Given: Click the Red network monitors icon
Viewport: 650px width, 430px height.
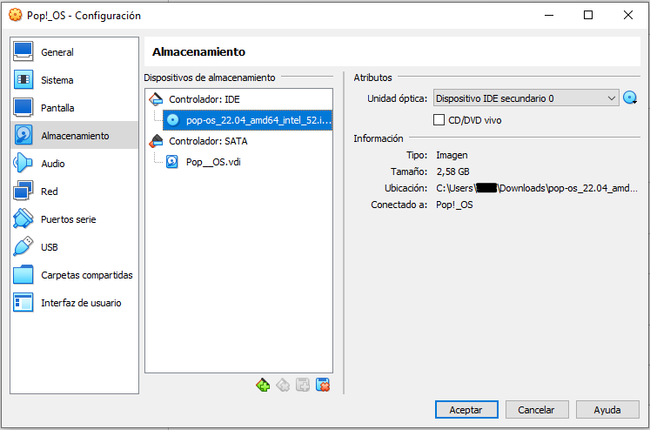Looking at the screenshot, I should tap(23, 191).
